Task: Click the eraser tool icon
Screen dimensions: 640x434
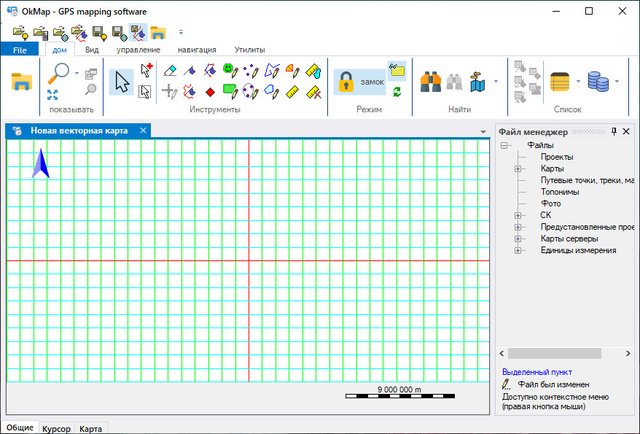Action: click(x=170, y=71)
